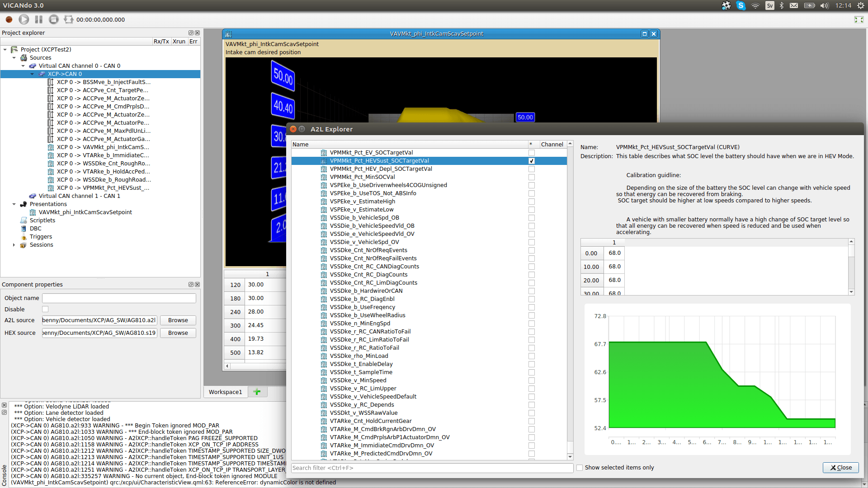Click the A2L source path field

click(x=99, y=320)
